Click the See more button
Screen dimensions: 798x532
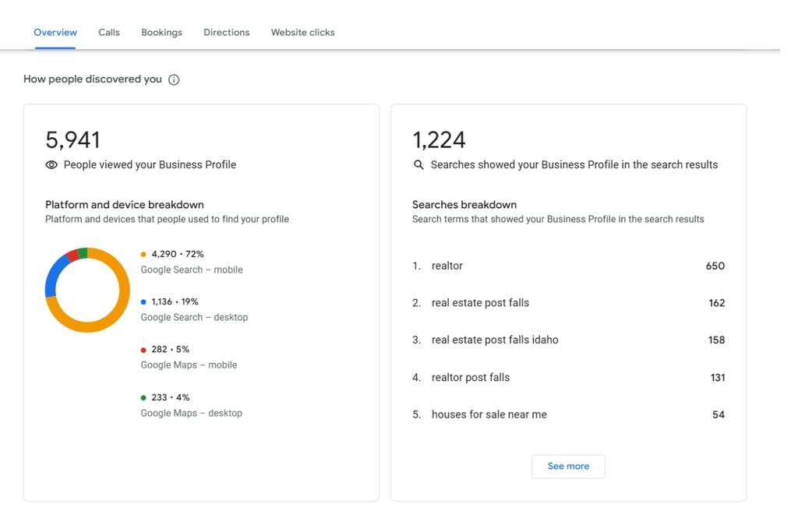(x=568, y=467)
